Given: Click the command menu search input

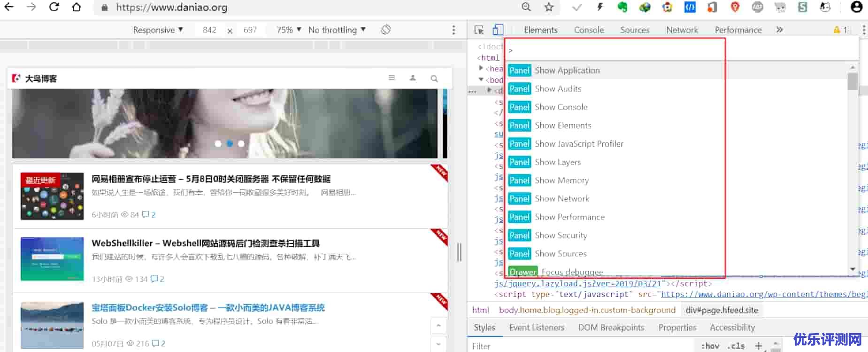Looking at the screenshot, I should (x=682, y=50).
